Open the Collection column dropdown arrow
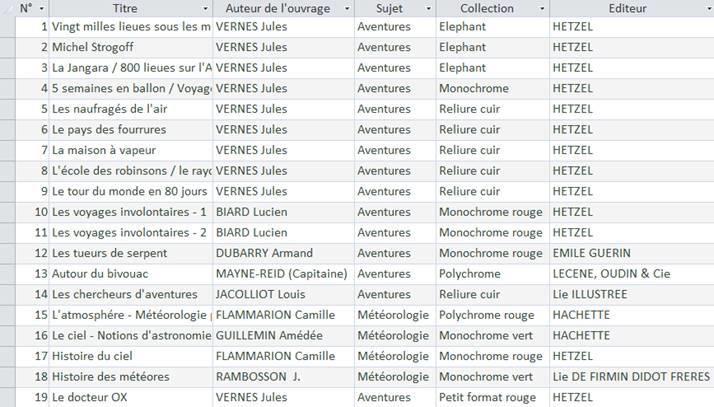 tap(542, 9)
